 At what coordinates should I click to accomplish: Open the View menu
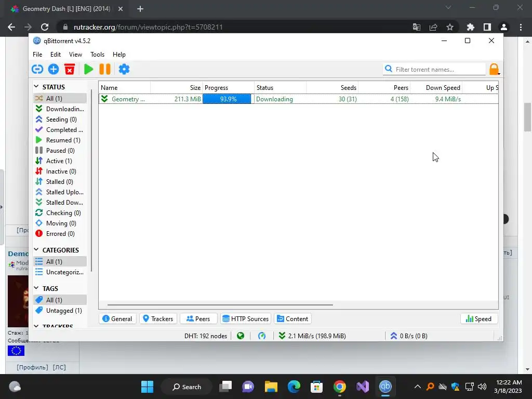(x=75, y=54)
